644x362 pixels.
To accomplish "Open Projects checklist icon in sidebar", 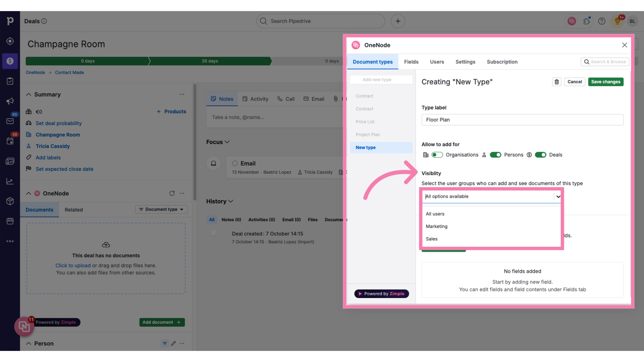I will coord(10,81).
